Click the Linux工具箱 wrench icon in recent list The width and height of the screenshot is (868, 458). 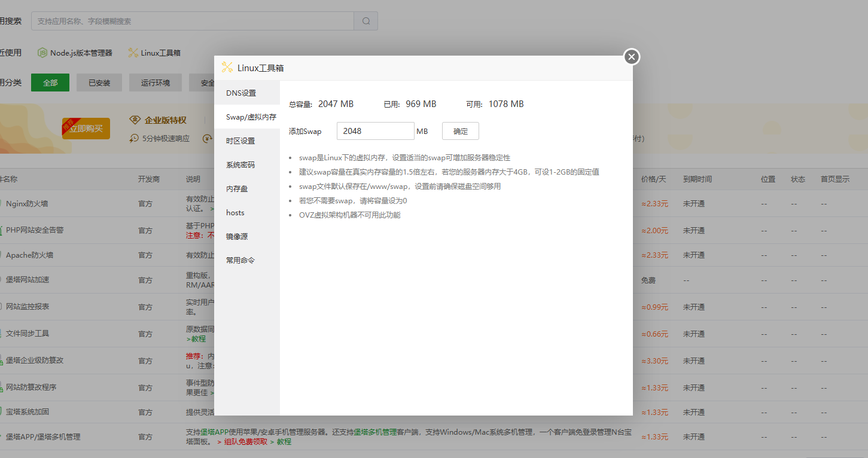133,53
